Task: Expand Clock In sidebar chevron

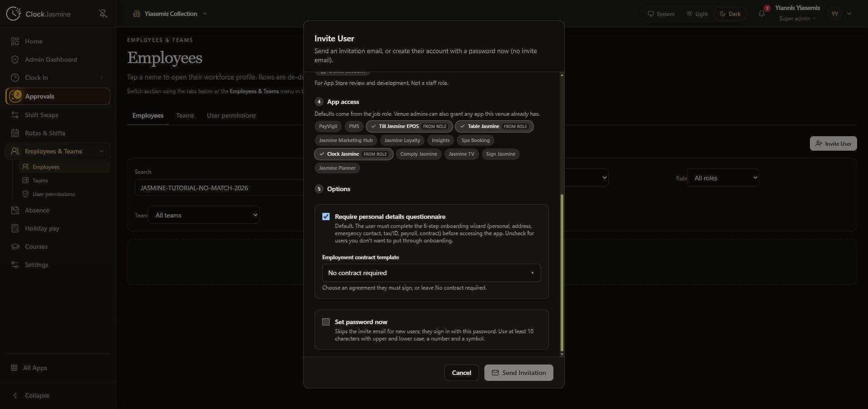Action: tap(101, 78)
